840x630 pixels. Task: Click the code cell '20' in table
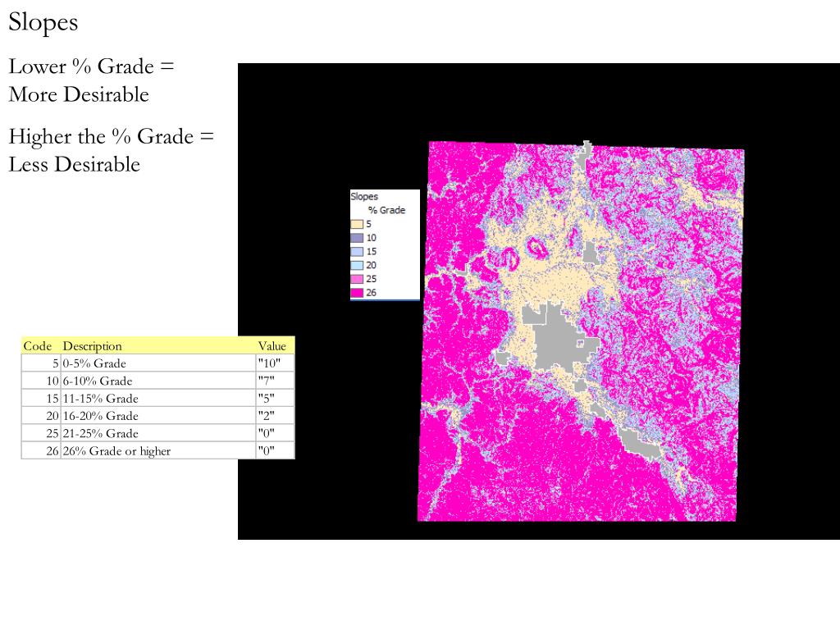[41, 416]
